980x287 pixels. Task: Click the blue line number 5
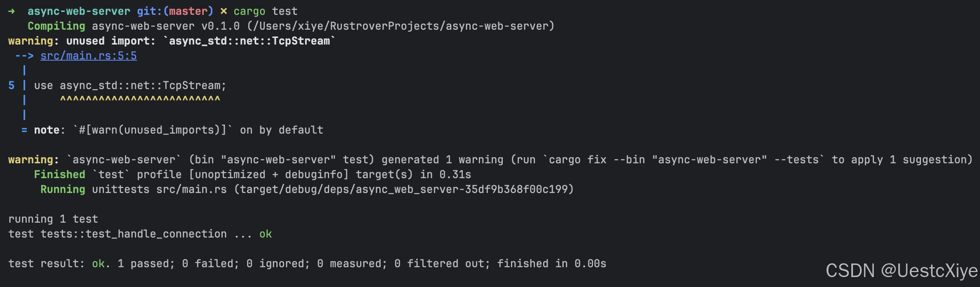pyautogui.click(x=12, y=85)
